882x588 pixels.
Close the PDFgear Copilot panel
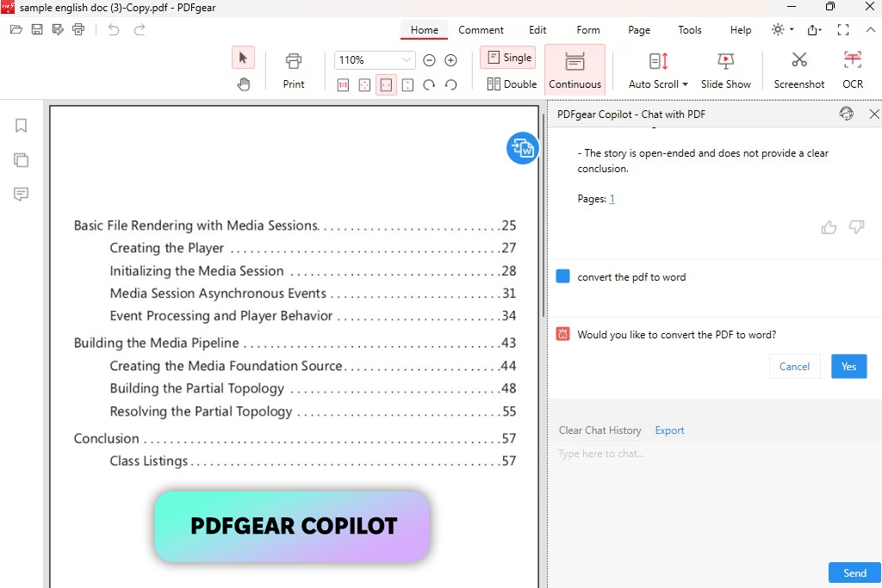coord(874,115)
